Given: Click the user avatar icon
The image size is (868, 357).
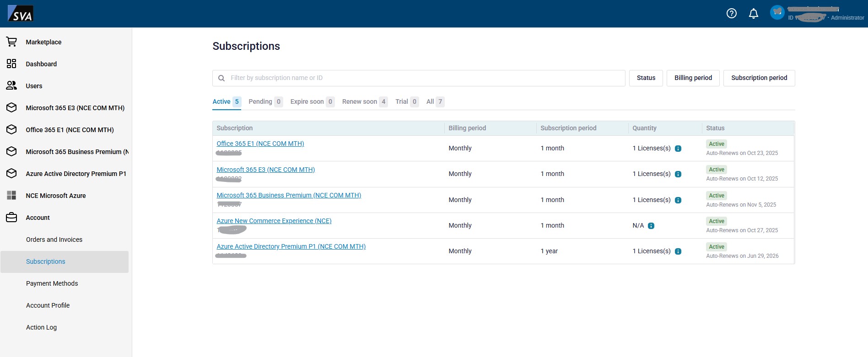Looking at the screenshot, I should click(777, 13).
